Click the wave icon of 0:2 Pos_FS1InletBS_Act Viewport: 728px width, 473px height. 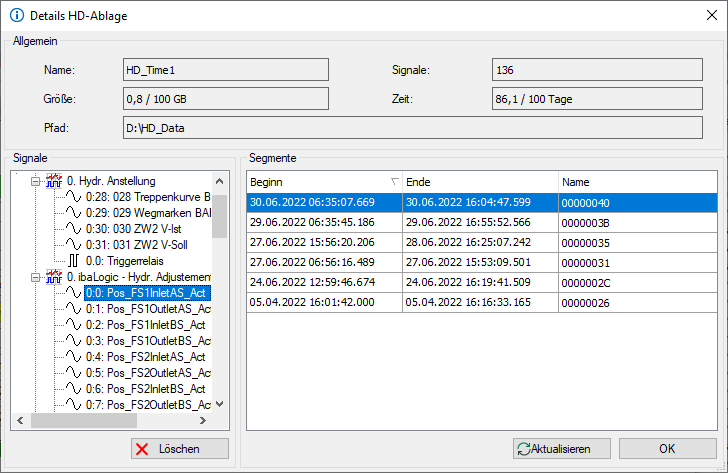click(73, 325)
